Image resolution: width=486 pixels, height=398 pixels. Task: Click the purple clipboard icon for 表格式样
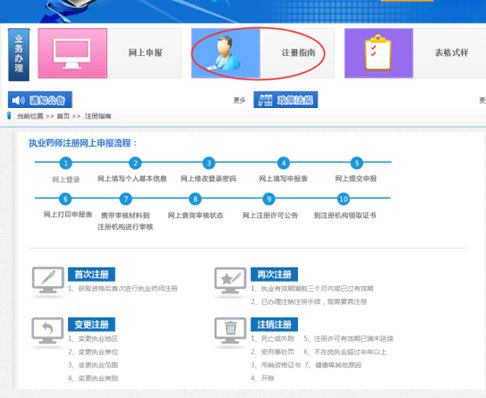coord(379,53)
